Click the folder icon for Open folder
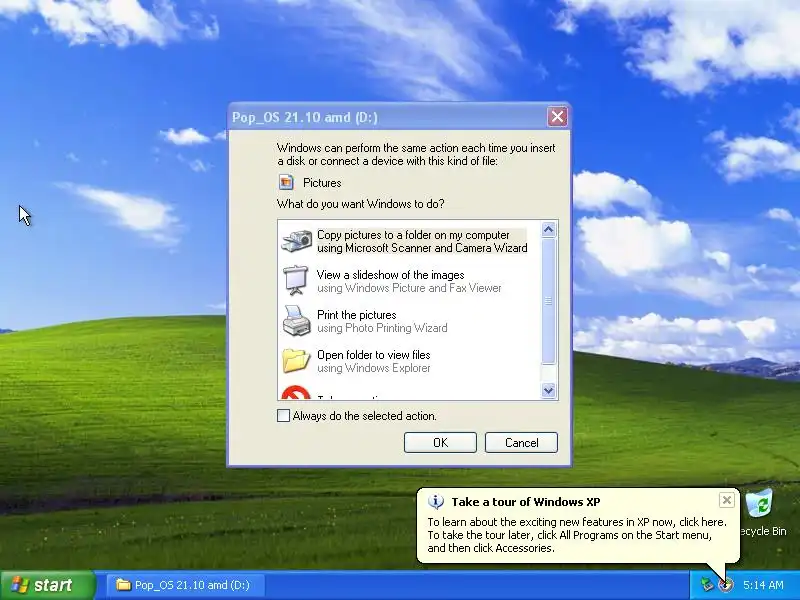 [296, 360]
